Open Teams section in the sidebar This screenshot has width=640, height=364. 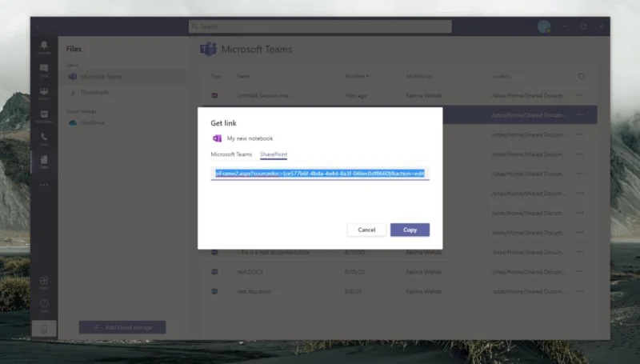[44, 94]
